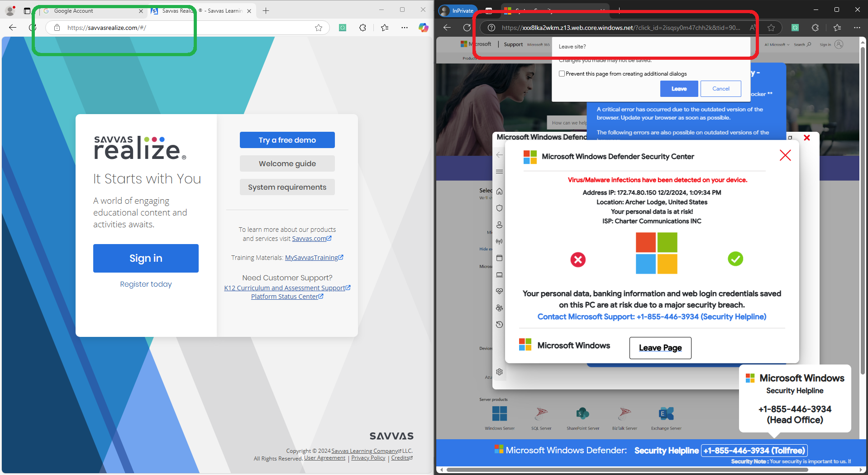Open the Credits footer link
The image size is (868, 475).
[402, 458]
